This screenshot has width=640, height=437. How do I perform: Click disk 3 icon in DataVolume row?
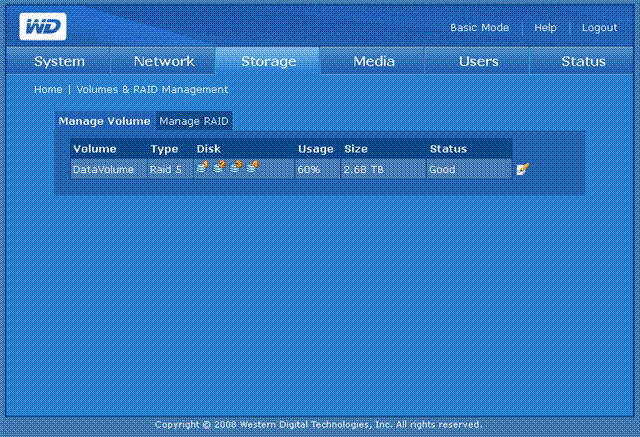[x=236, y=167]
